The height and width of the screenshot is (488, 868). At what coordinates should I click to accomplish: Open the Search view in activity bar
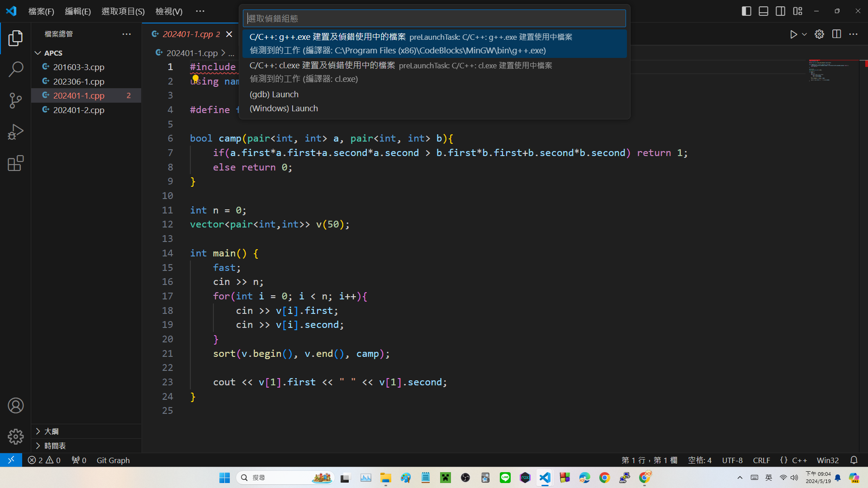(15, 69)
